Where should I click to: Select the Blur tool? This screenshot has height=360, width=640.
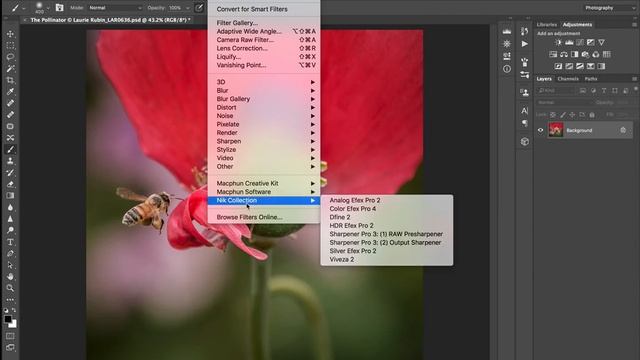[x=10, y=207]
